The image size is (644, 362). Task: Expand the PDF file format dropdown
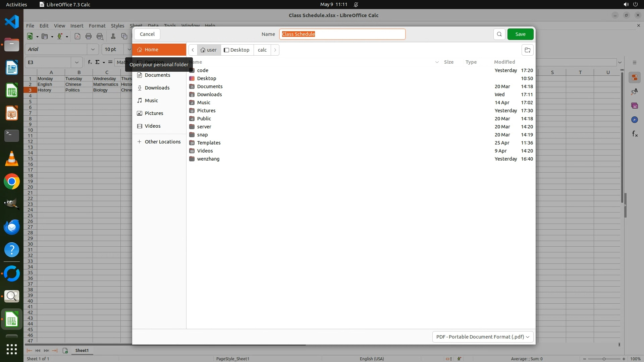pos(482,337)
